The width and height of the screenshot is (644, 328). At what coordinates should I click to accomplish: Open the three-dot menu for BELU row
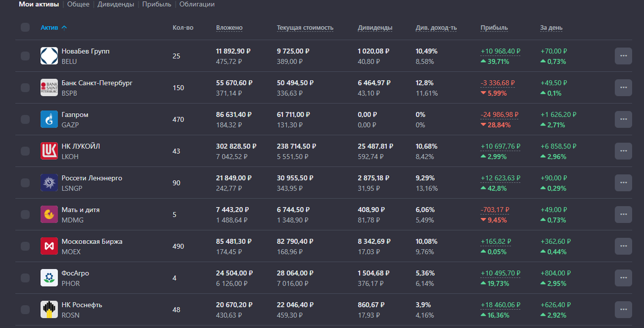tap(623, 56)
